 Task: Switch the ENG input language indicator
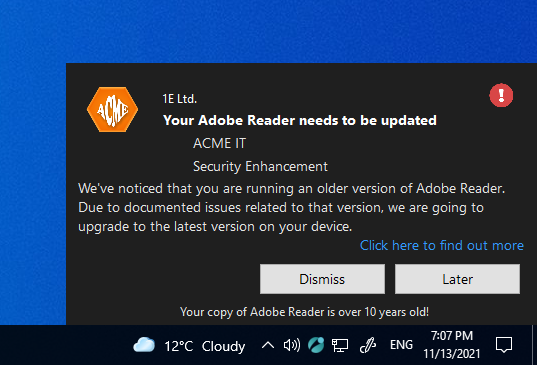pos(401,345)
